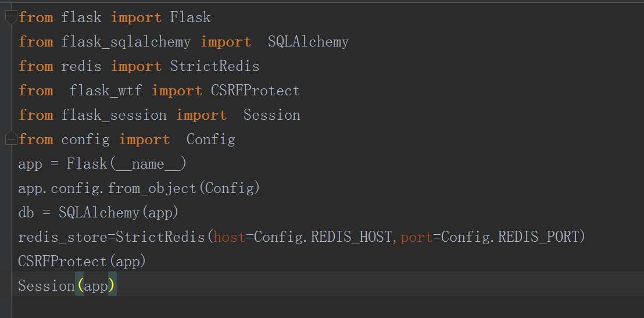Click the port keyword argument
Image resolution: width=644 pixels, height=318 pixels.
click(x=416, y=237)
